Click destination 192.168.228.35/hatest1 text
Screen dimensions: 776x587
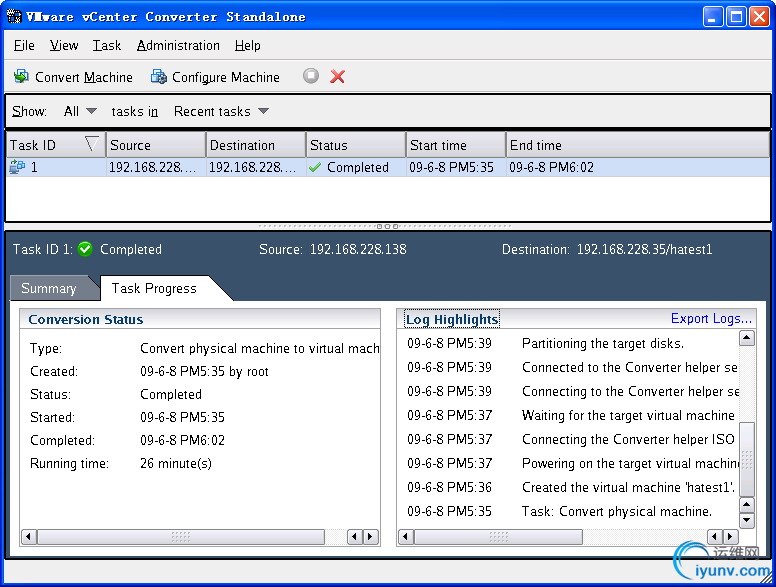pos(644,249)
